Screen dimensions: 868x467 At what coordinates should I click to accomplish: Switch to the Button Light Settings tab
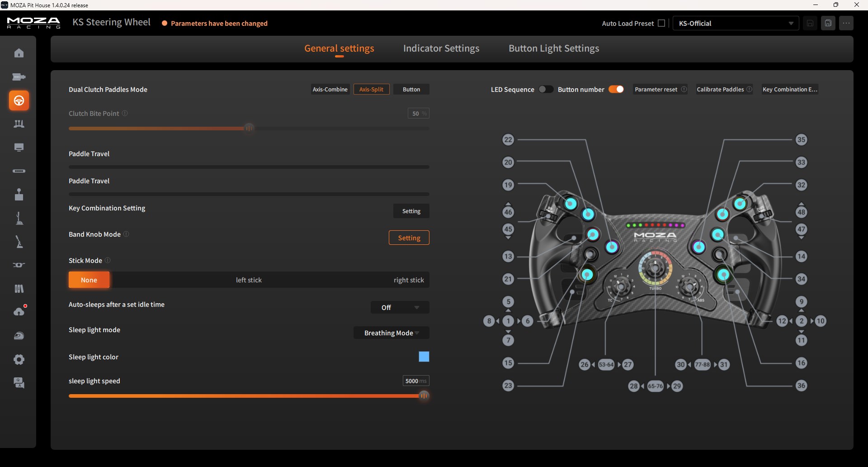coord(554,48)
